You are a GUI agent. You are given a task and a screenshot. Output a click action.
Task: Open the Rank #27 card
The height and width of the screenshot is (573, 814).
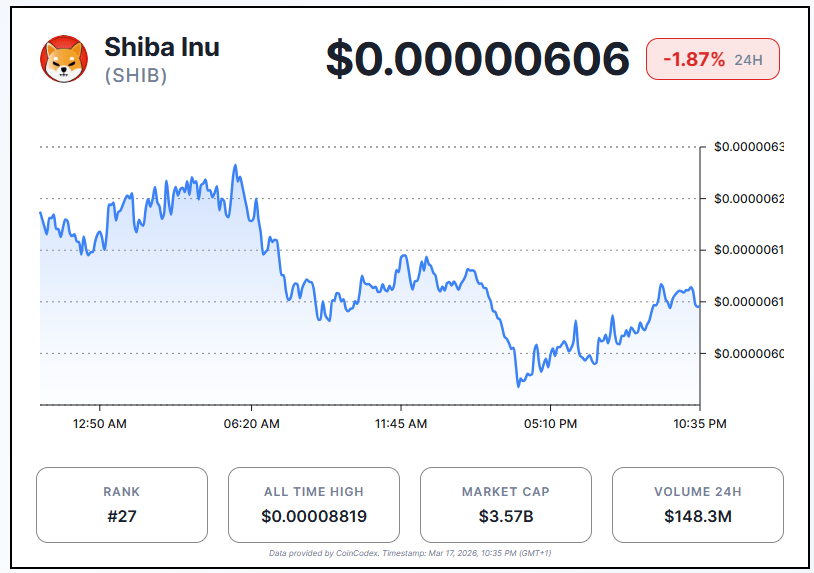(x=122, y=504)
